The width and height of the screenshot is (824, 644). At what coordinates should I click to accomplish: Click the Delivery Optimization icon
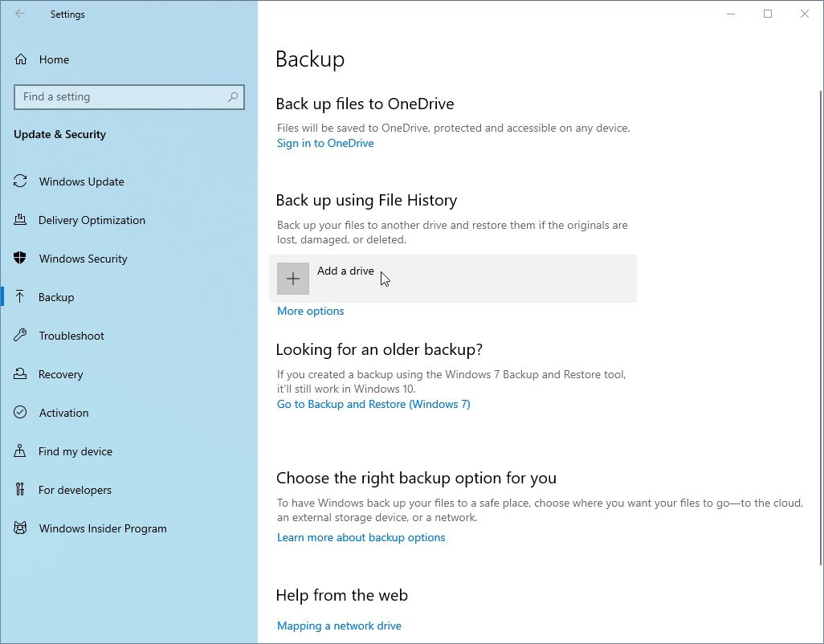pyautogui.click(x=20, y=219)
